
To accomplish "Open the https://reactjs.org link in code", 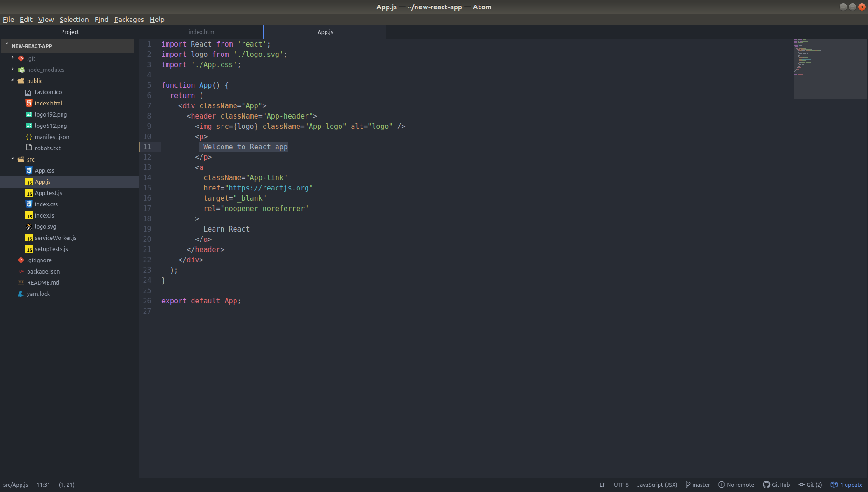I will (x=268, y=188).
